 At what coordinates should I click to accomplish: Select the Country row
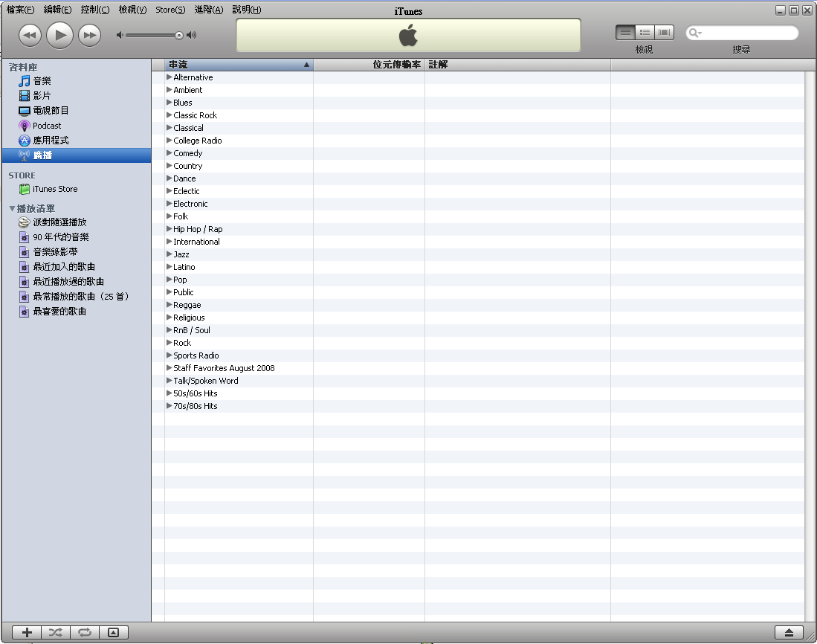tap(478, 166)
